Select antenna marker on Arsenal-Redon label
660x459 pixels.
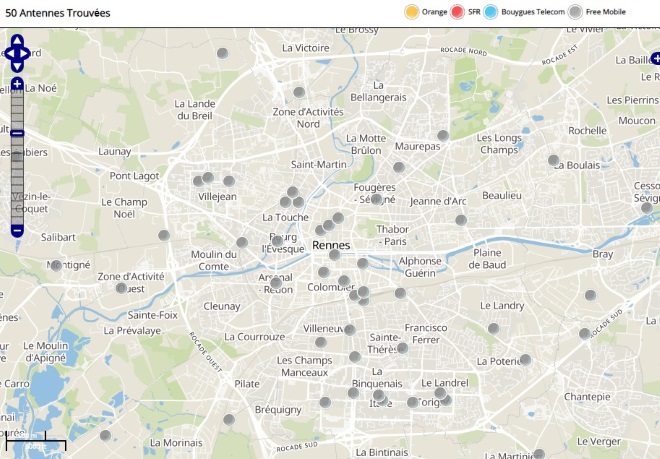pos(276,283)
